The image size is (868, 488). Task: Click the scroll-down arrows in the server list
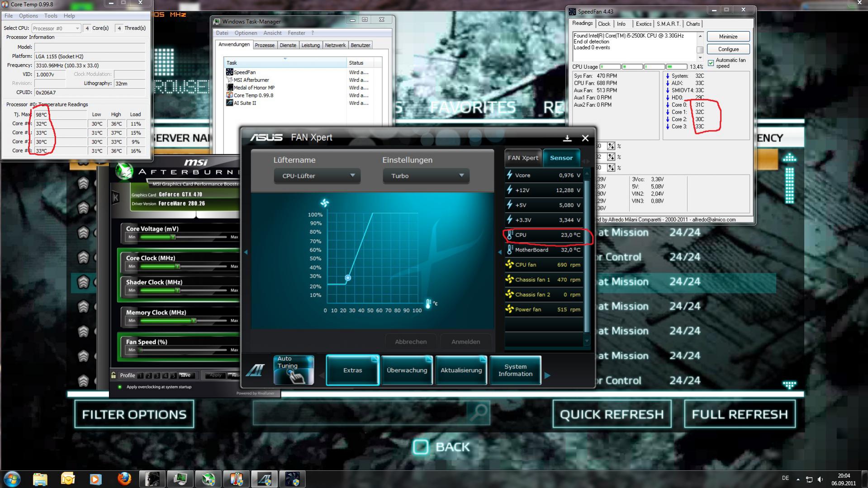(x=789, y=385)
